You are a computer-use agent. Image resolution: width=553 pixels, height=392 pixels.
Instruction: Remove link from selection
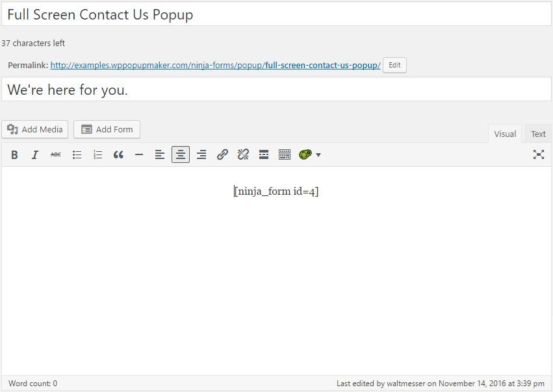click(243, 154)
